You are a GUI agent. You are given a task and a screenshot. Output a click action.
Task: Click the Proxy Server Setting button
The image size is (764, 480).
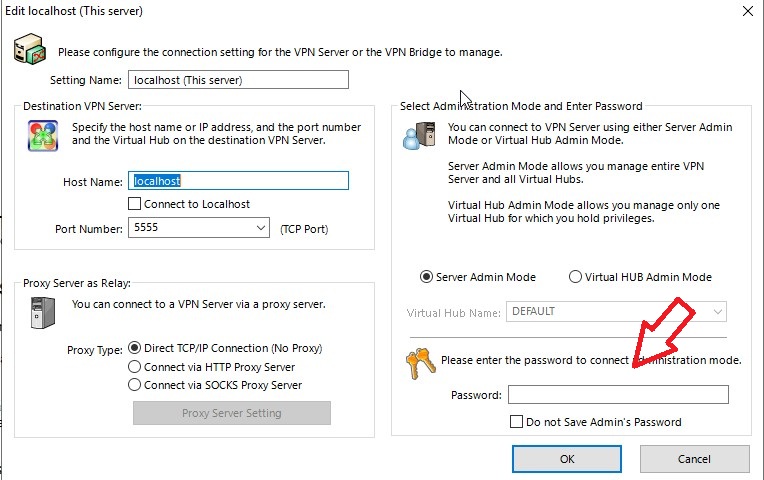pos(231,413)
